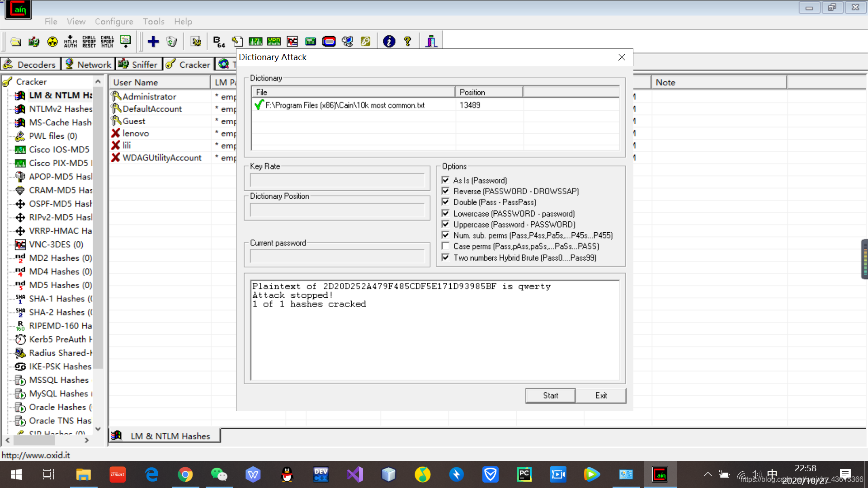Click the NTLM AUTH toolbar icon

71,42
